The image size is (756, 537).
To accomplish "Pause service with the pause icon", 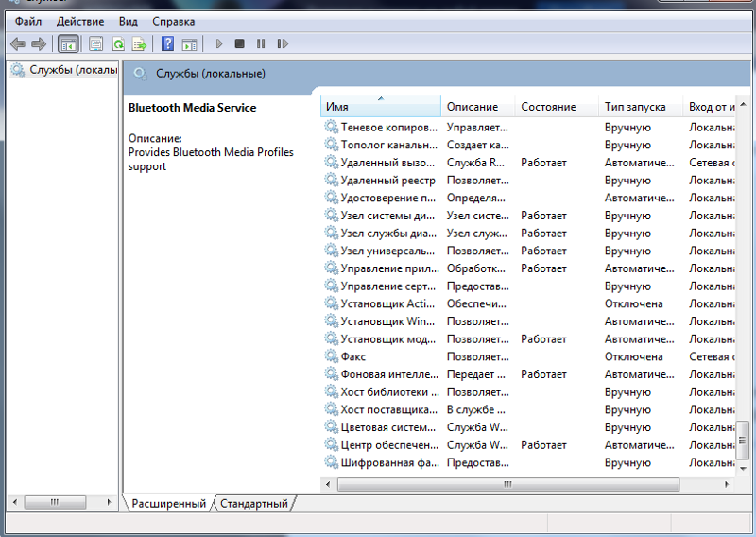I will point(261,43).
